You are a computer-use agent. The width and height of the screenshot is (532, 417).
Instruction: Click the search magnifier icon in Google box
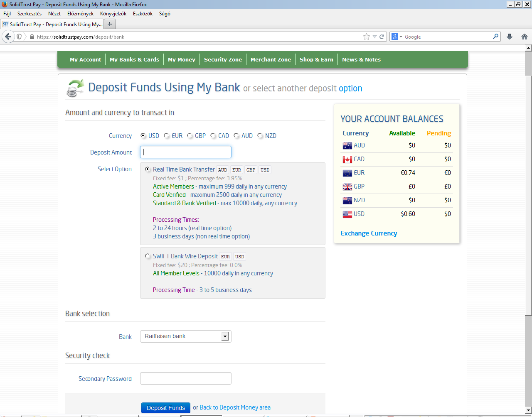pos(495,37)
